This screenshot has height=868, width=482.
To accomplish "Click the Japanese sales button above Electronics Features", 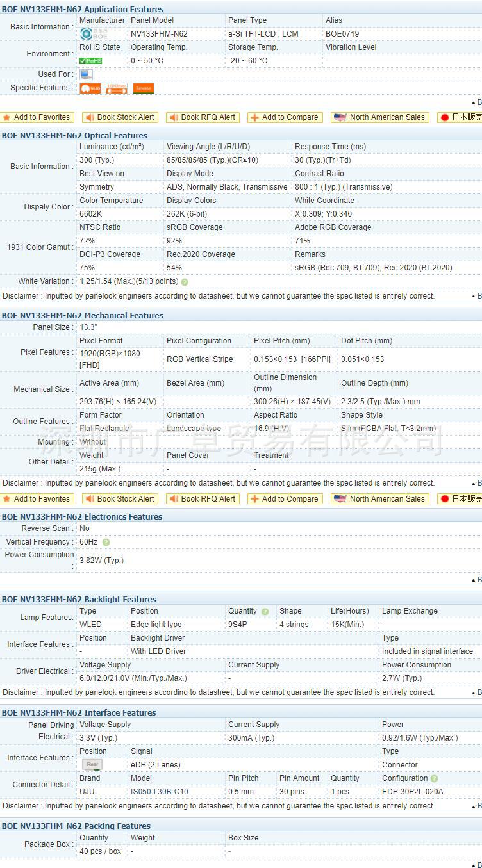I will pyautogui.click(x=460, y=499).
